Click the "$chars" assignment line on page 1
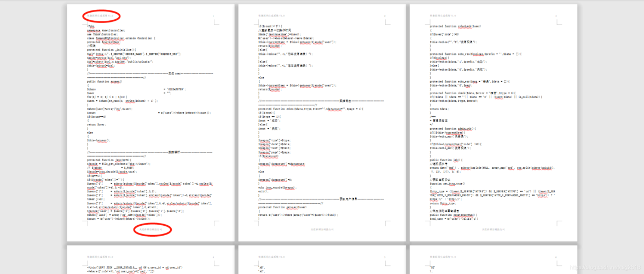 point(136,89)
